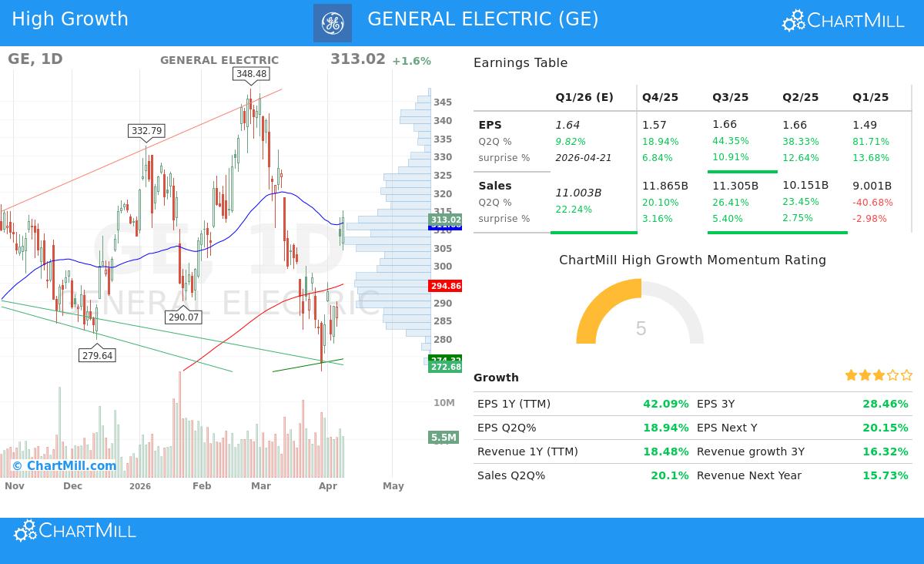Click the green 5.5M volume tag on the axis
Image resolution: width=924 pixels, height=564 pixels.
444,438
